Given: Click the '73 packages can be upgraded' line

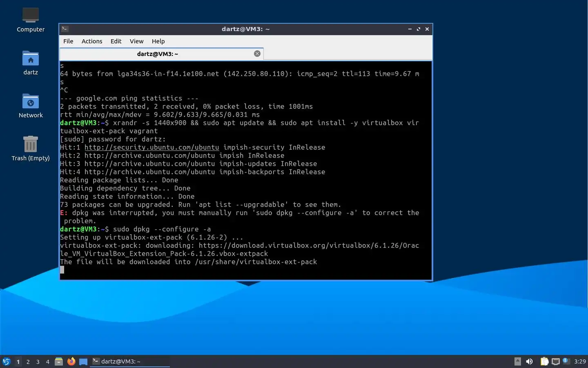Looking at the screenshot, I should (x=200, y=204).
